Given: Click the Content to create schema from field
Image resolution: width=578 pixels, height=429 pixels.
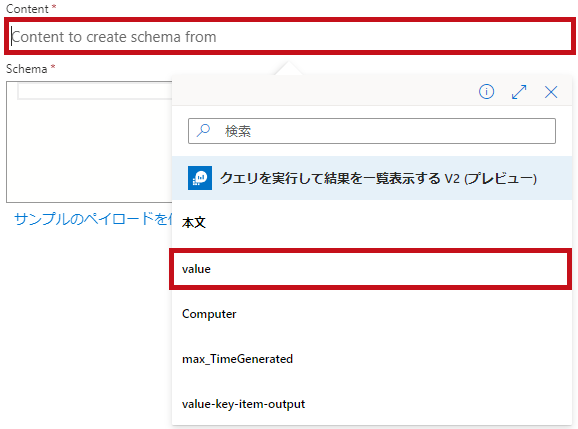Looking at the screenshot, I should tap(290, 37).
